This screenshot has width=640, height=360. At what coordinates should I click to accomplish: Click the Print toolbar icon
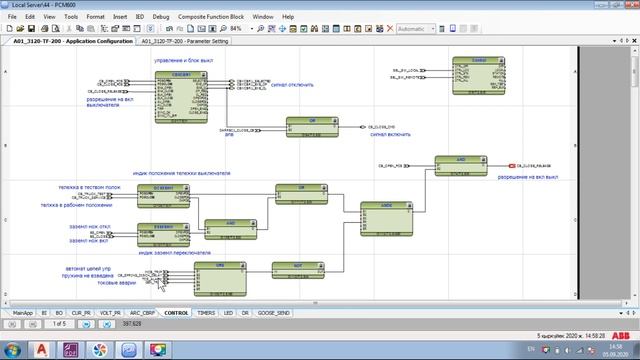tap(44, 29)
